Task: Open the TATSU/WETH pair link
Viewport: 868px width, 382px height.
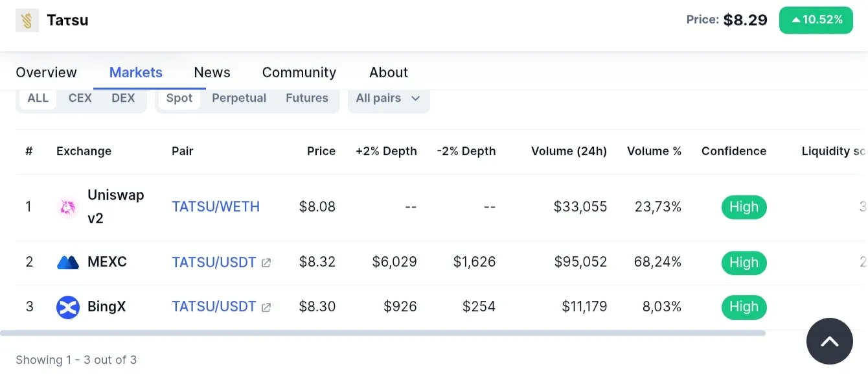Action: [x=216, y=207]
